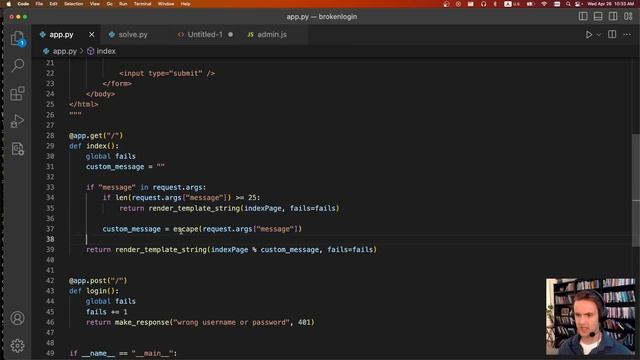The height and width of the screenshot is (360, 640).
Task: Click 'global fails' on line 30
Action: click(x=111, y=156)
